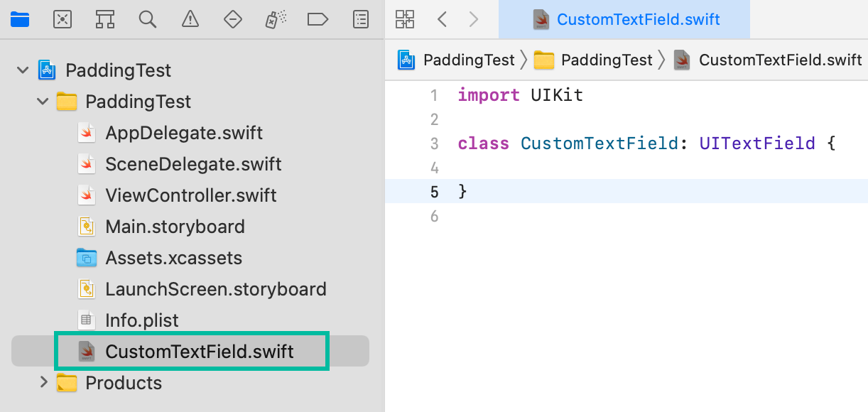This screenshot has width=868, height=412.
Task: Click CustomTextField.swift in the jump bar
Action: tap(781, 60)
